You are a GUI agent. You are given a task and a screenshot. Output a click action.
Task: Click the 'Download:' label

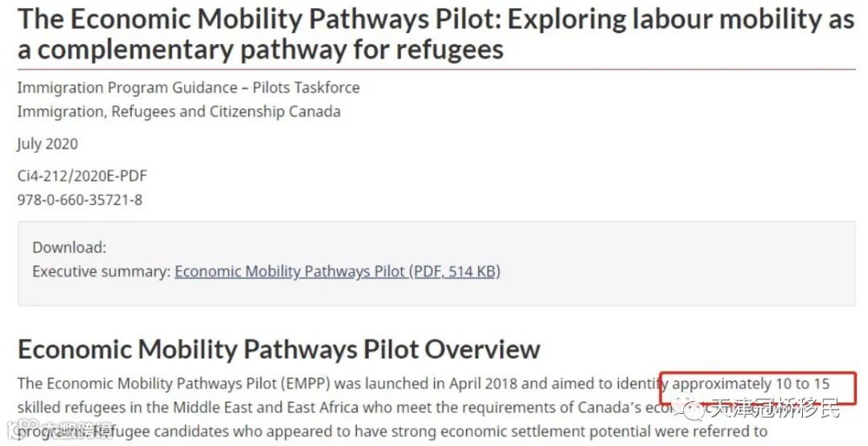coord(69,248)
